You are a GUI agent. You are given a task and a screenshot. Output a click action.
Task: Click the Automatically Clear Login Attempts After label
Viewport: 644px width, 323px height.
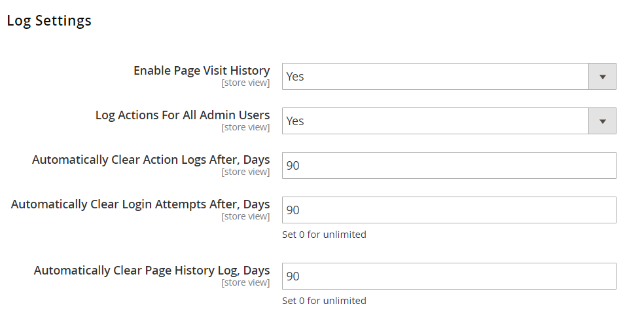click(x=140, y=204)
